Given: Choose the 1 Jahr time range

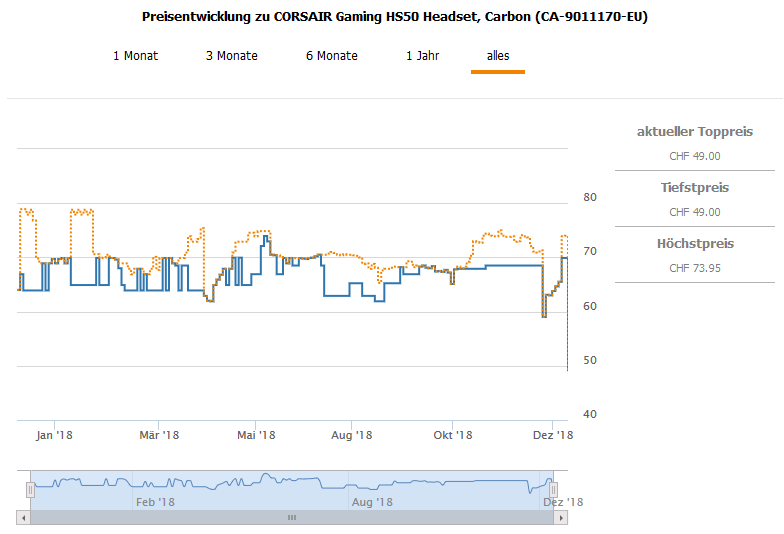Looking at the screenshot, I should 422,56.
